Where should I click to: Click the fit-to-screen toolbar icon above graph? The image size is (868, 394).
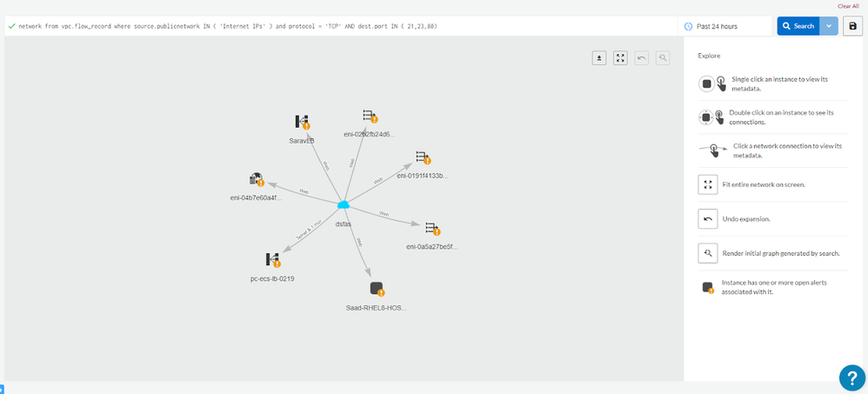click(x=620, y=57)
